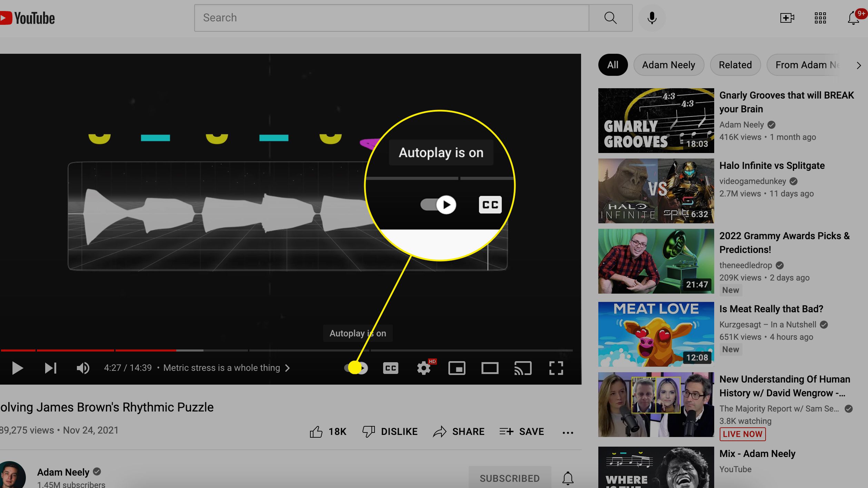868x488 pixels.
Task: Cast video to a TV device
Action: pyautogui.click(x=523, y=368)
